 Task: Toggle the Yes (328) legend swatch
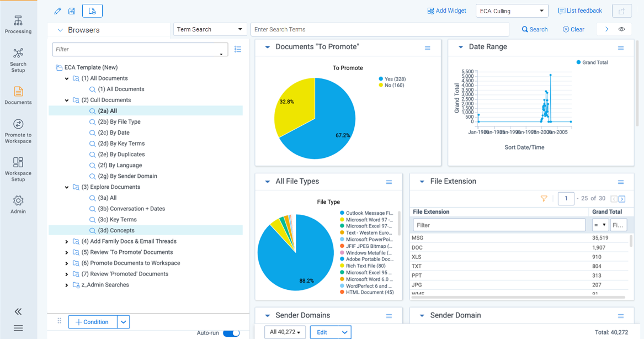click(x=381, y=79)
